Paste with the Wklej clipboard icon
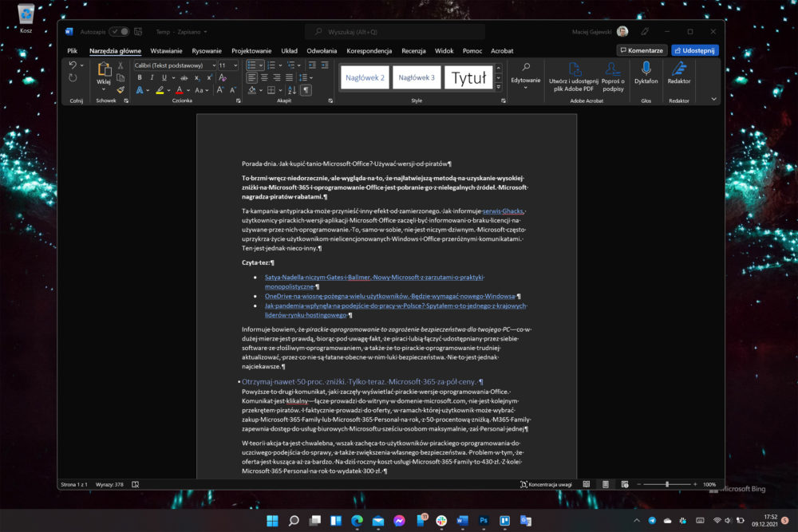798x532 pixels. tap(104, 69)
